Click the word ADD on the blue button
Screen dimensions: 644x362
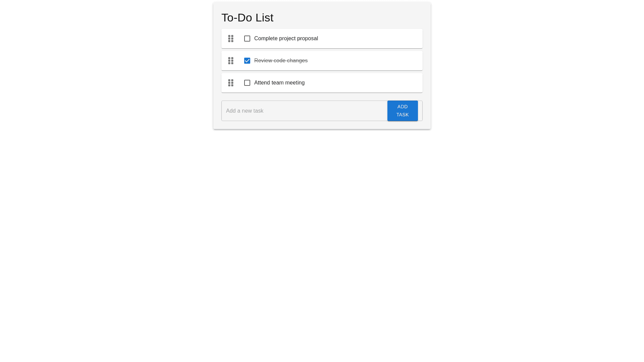click(402, 107)
